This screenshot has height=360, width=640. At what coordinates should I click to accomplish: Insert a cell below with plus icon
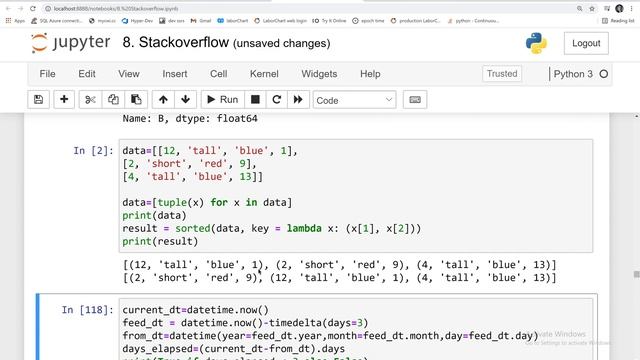coord(64,100)
